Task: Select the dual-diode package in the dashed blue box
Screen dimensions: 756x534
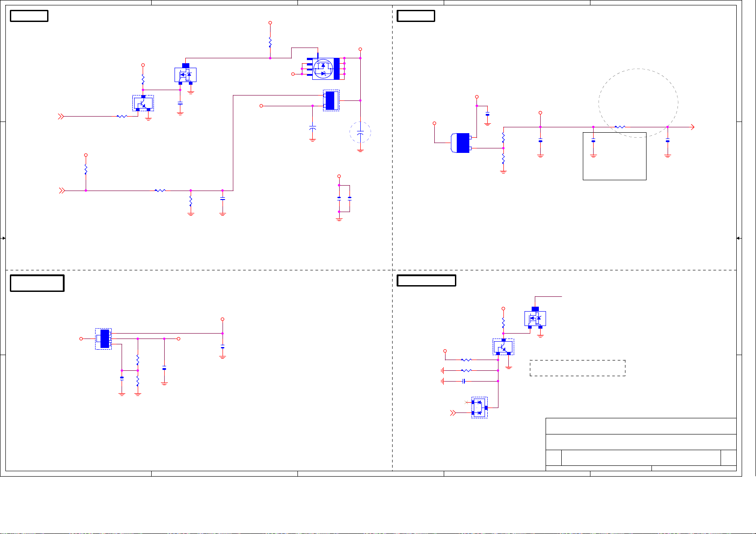Action: tap(480, 407)
